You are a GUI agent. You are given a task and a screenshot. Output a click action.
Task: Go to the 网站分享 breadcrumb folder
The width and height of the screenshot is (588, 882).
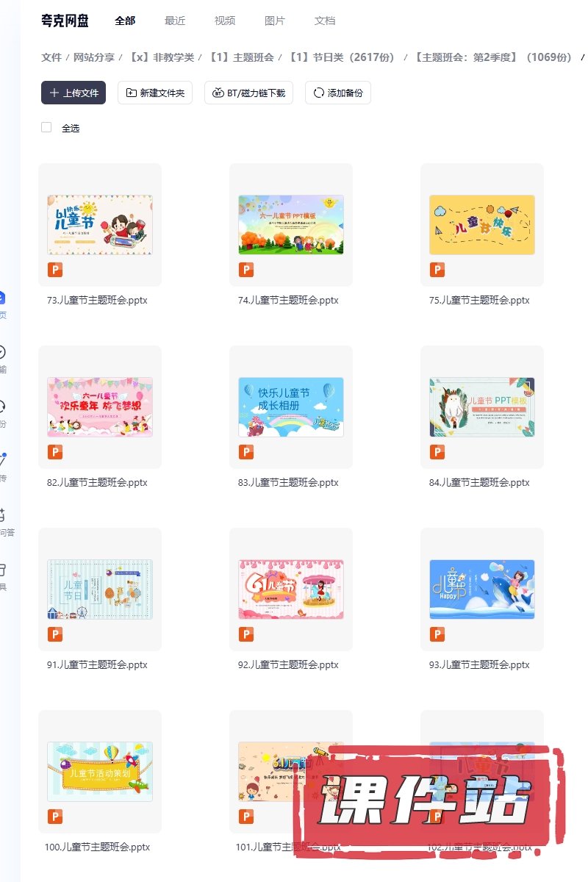[94, 57]
